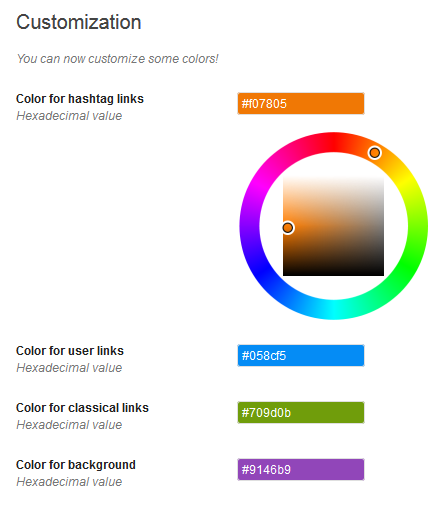
Task: Pick cyan at bottom of hue ring
Action: pos(334,310)
